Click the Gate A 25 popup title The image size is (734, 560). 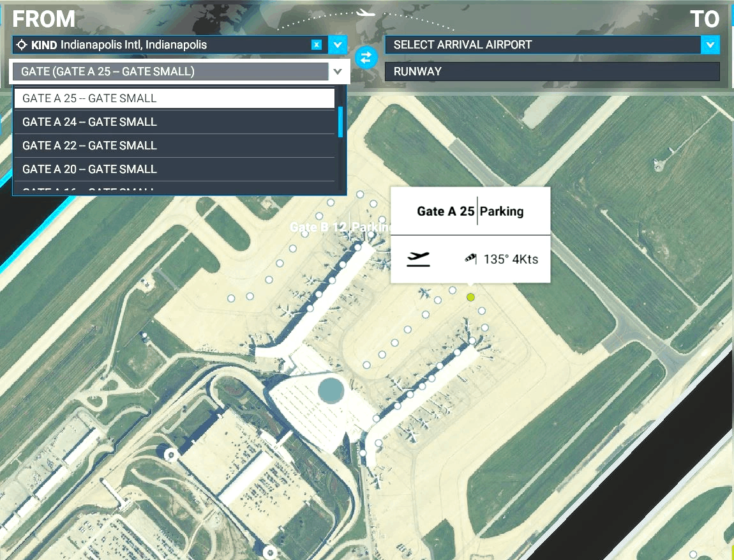click(446, 211)
